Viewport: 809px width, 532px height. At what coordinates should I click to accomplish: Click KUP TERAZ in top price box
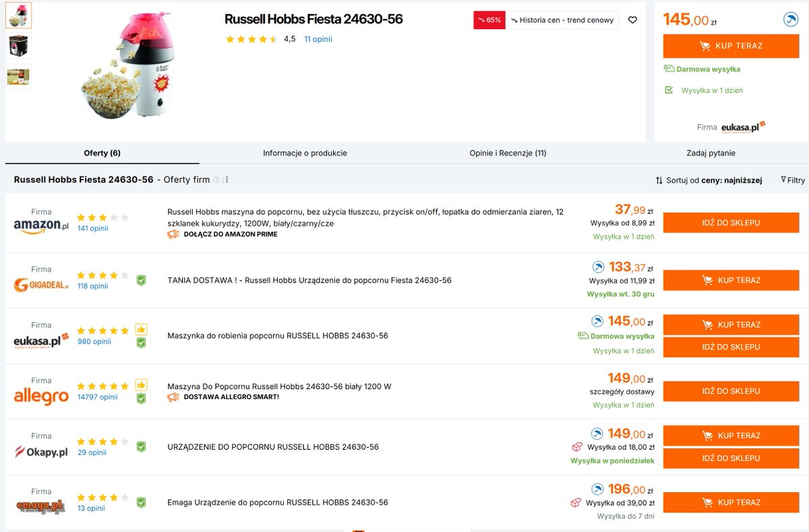731,46
